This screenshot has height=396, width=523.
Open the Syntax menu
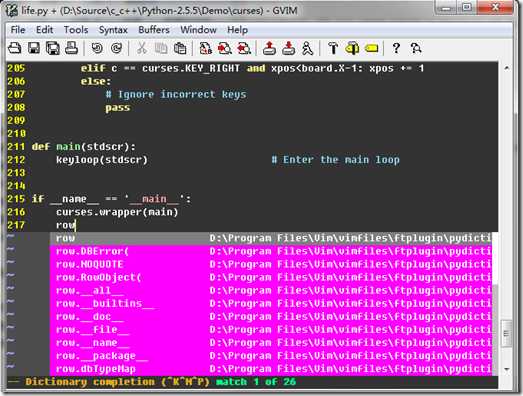coord(113,30)
